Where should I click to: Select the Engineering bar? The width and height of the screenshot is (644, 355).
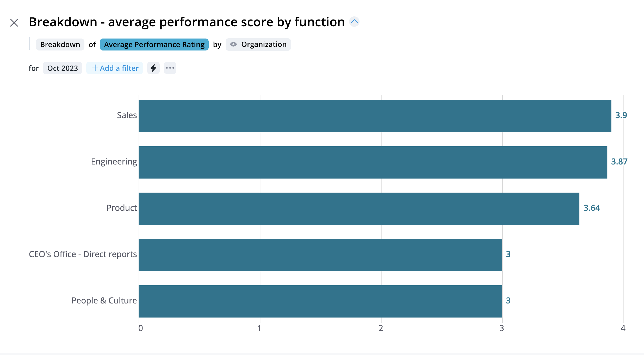[373, 162]
